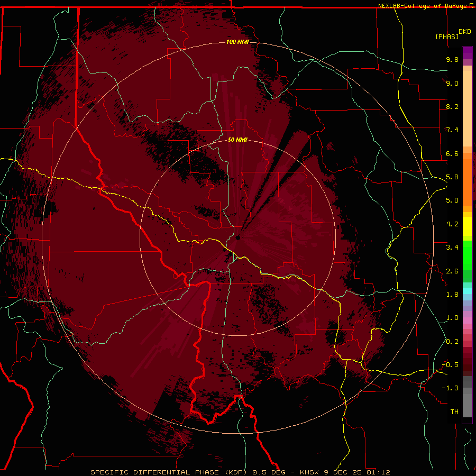Viewport: 476px width, 476px height.
Task: Click the 1.0 color scale value
Action: [x=452, y=318]
